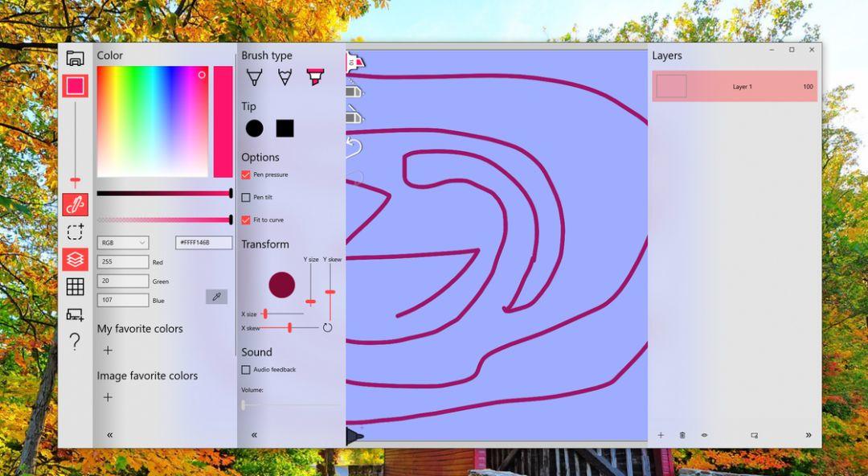Click inside the color spectrum picker
Image resolution: width=868 pixels, height=476 pixels.
tap(152, 122)
